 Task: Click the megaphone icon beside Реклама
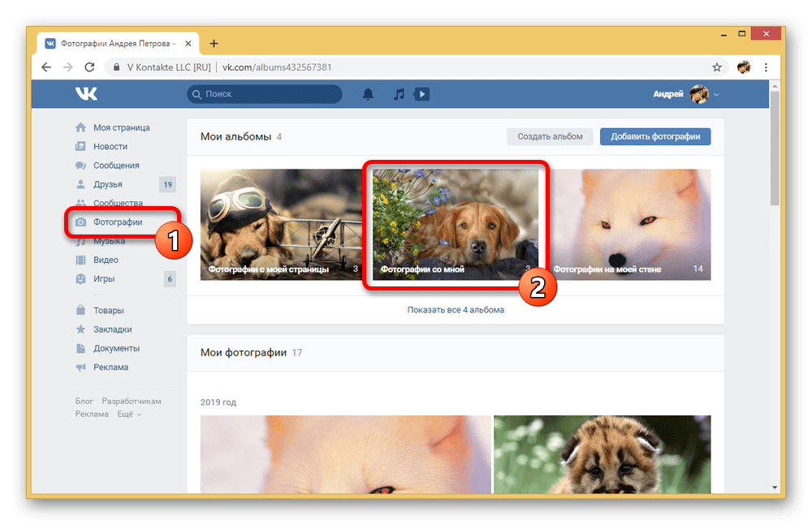pos(80,367)
